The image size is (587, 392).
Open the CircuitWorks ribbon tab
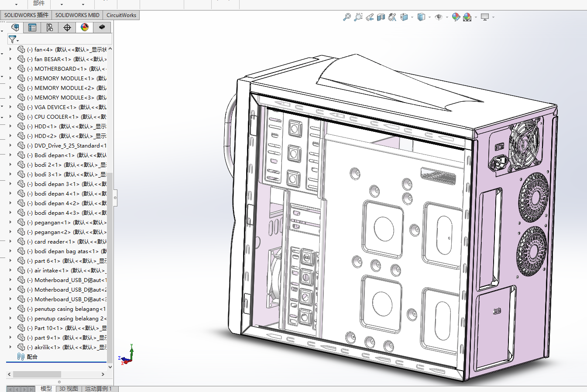pos(121,15)
